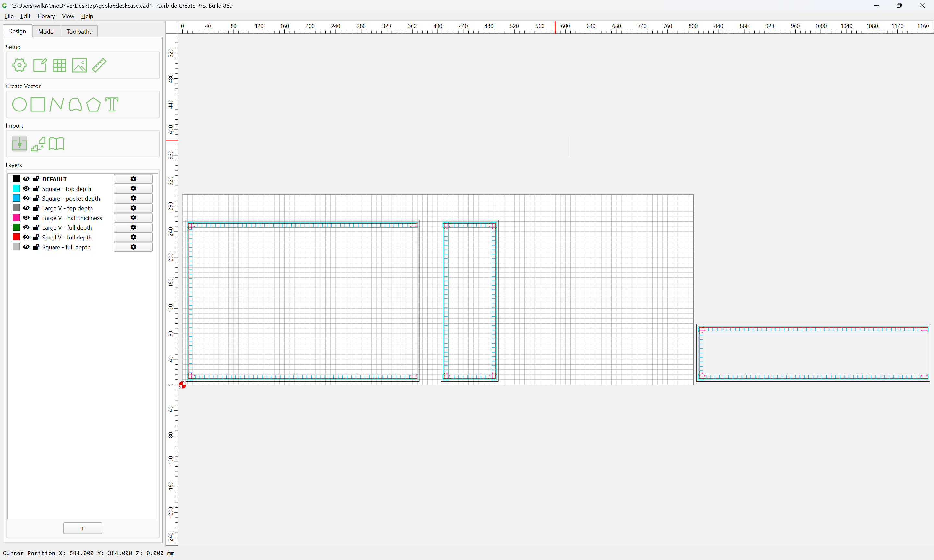Switch to the Toolpaths tab

point(79,31)
